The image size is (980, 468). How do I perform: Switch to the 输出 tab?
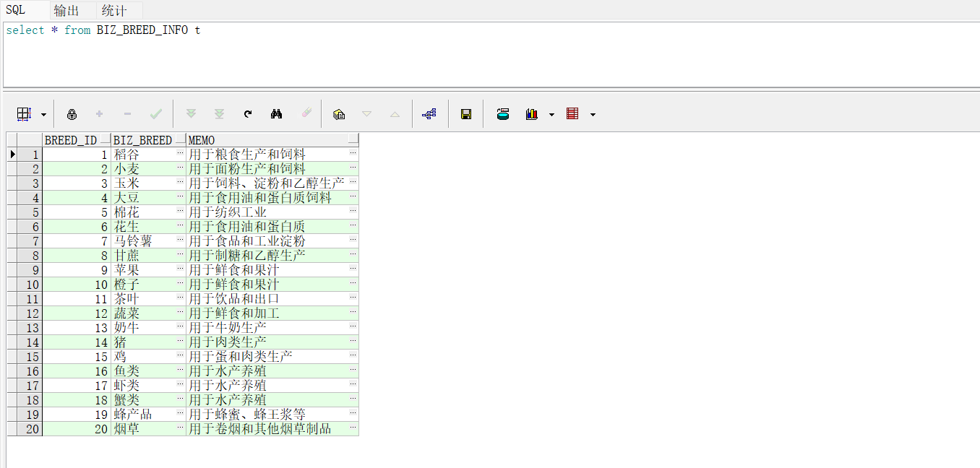click(67, 10)
